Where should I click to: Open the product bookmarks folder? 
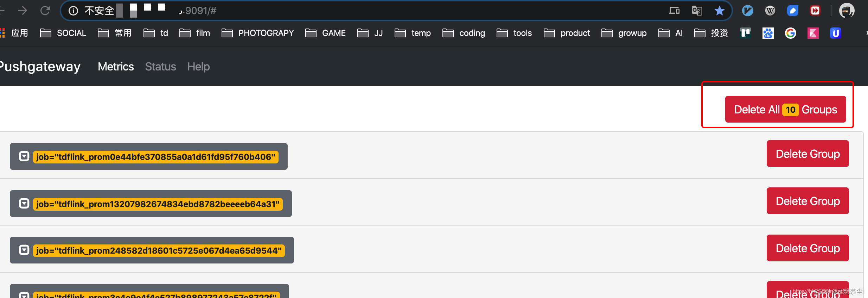point(567,33)
